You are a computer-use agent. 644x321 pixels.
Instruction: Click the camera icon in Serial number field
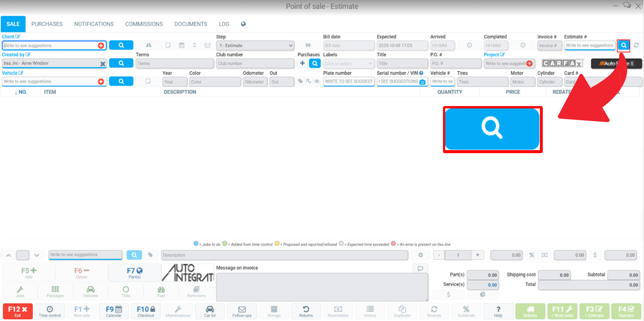(422, 82)
